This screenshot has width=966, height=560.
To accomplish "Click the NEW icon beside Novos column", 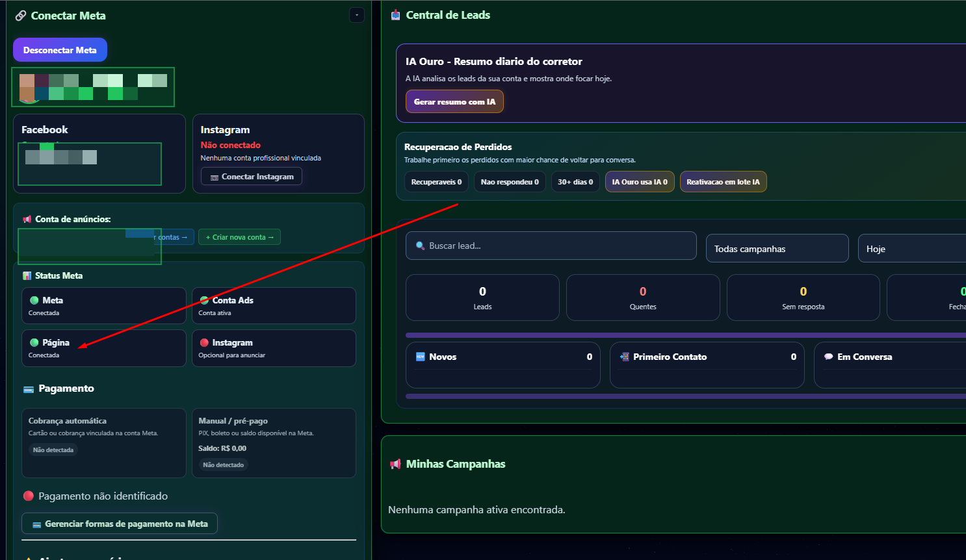I will click(420, 357).
